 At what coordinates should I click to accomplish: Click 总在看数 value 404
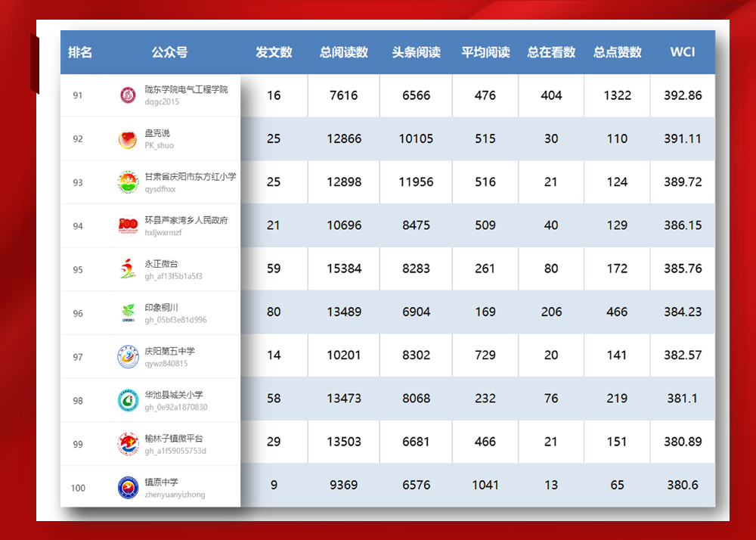point(551,95)
